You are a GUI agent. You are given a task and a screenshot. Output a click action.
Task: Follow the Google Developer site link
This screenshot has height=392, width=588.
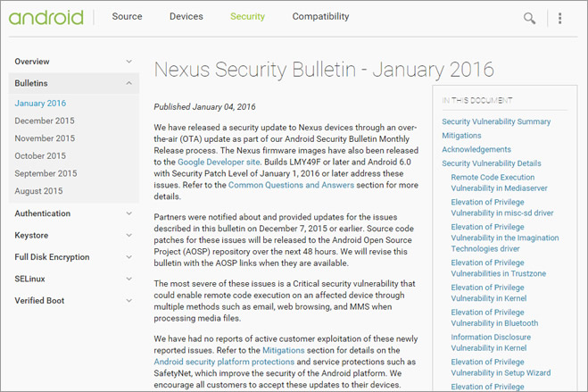coord(219,162)
